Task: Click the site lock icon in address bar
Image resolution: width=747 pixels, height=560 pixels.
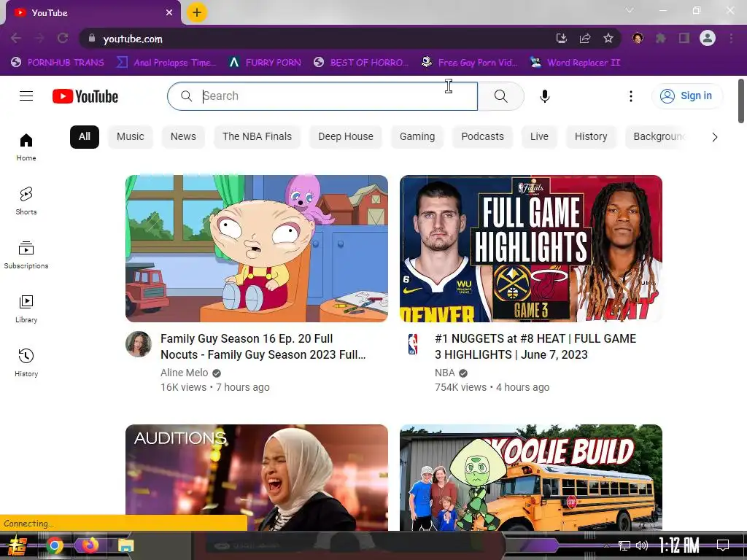Action: (x=92, y=38)
